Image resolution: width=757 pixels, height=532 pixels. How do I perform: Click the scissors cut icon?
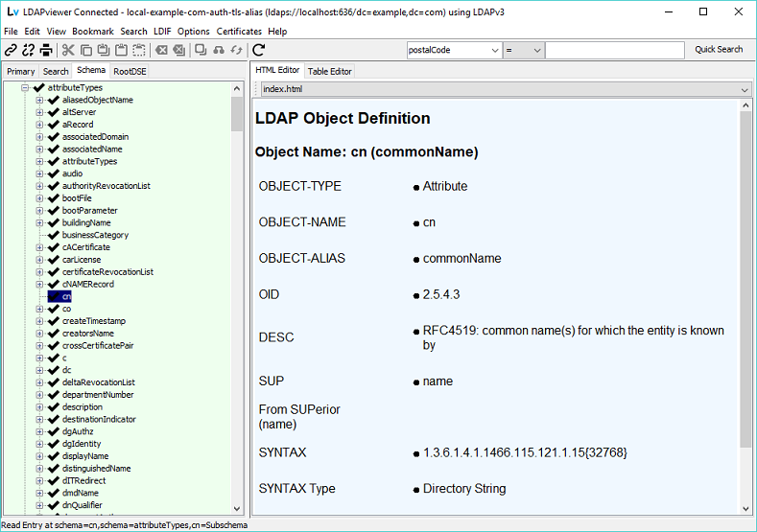68,50
